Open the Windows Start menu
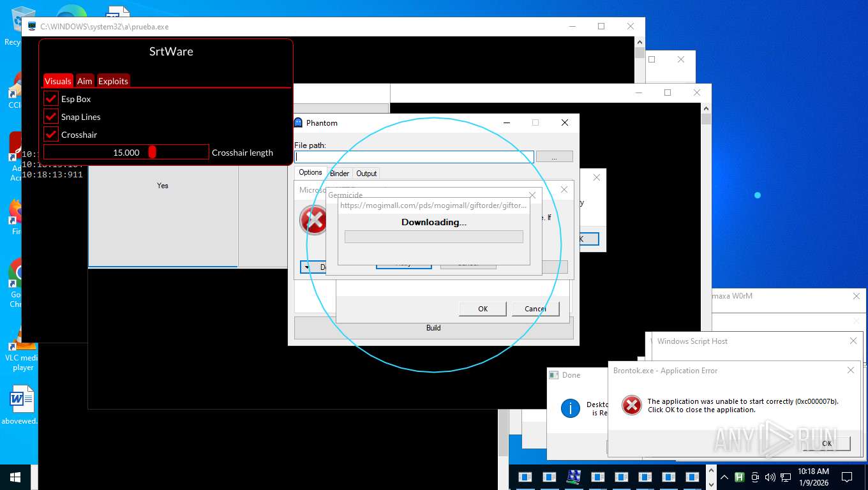The width and height of the screenshot is (868, 490). pyautogui.click(x=15, y=477)
